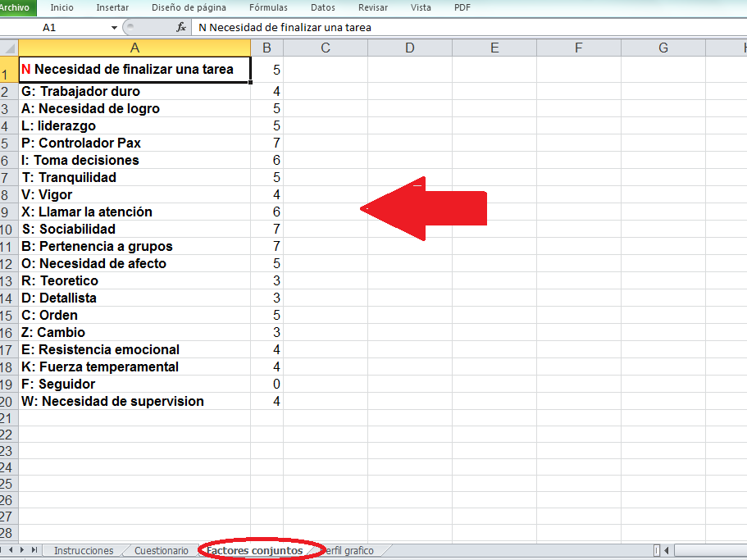This screenshot has width=747, height=560.
Task: Click horizontal scrollbar left arrow
Action: coord(667,550)
